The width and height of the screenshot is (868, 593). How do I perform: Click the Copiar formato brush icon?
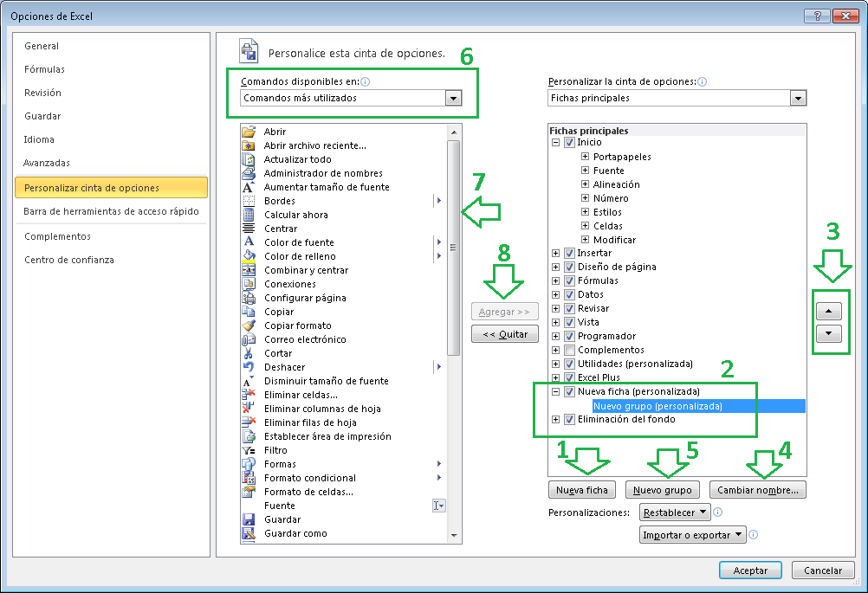tap(249, 326)
